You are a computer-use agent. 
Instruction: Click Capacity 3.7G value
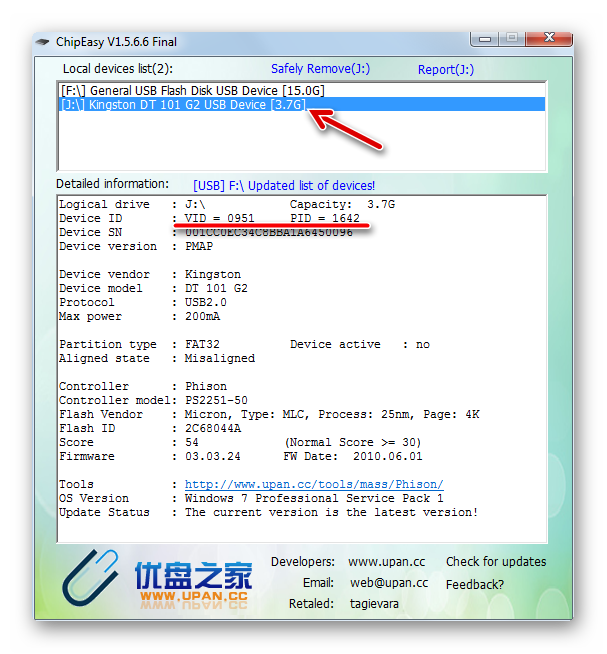(380, 204)
